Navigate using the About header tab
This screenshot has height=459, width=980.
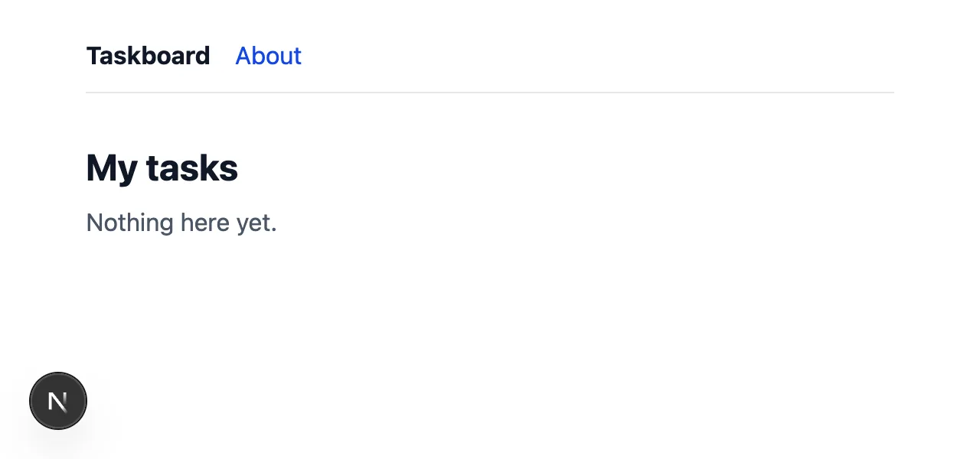(268, 56)
